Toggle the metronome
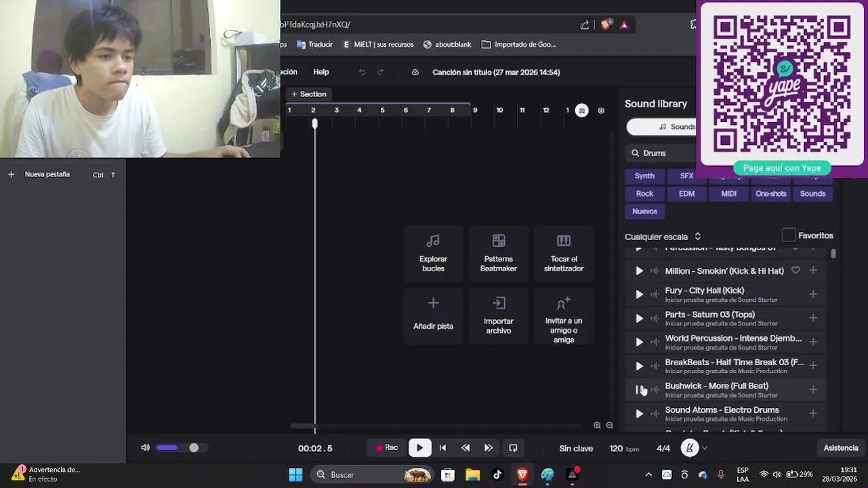868x488 pixels. point(690,448)
